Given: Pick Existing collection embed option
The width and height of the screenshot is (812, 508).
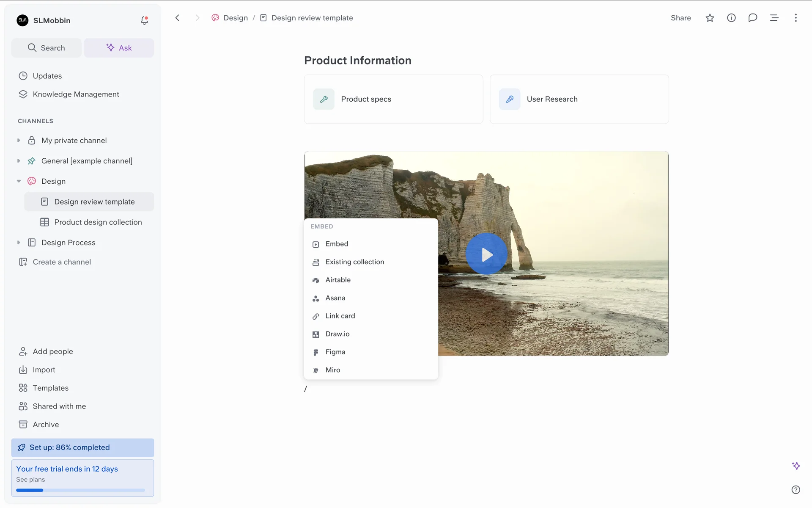Looking at the screenshot, I should click(x=354, y=262).
